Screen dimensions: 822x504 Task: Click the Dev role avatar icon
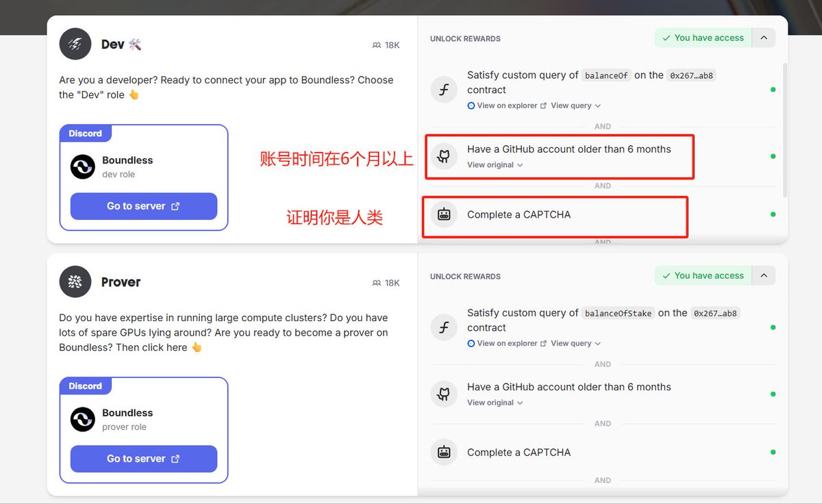click(x=75, y=45)
